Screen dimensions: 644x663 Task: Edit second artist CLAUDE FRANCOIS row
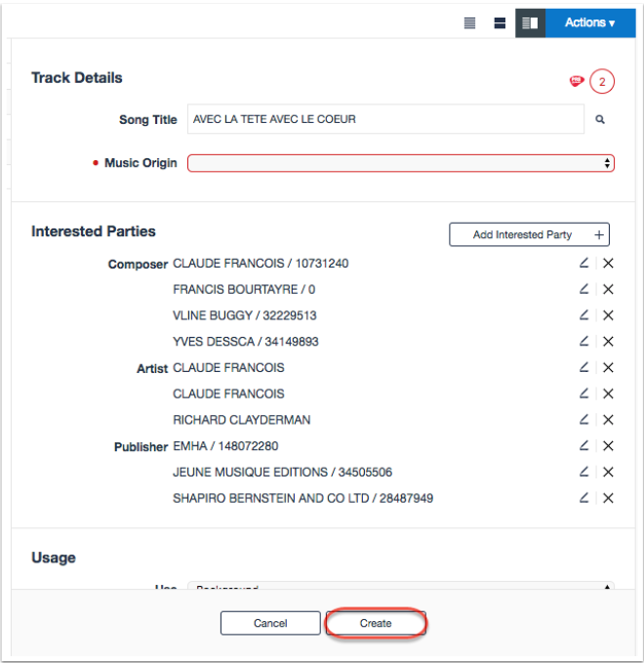[584, 394]
